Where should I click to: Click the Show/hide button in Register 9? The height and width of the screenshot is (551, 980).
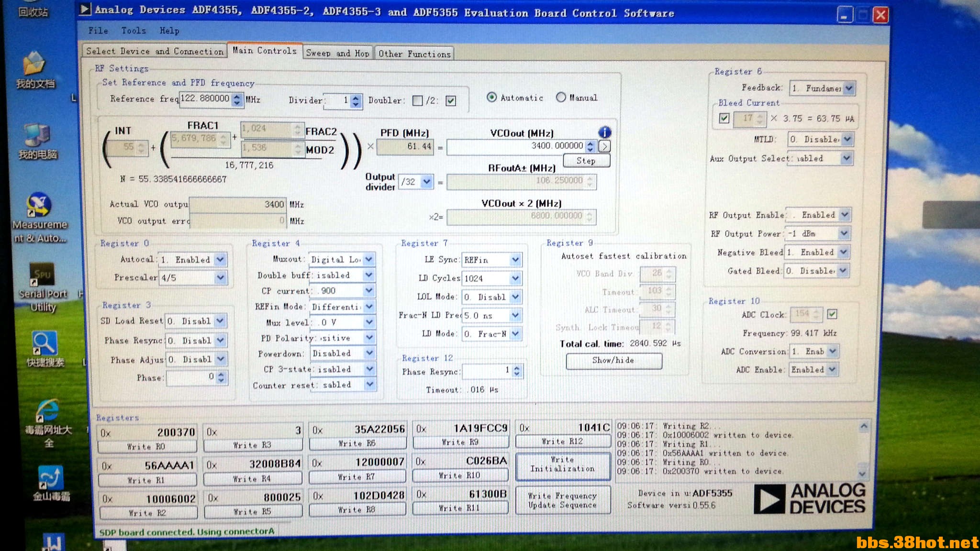tap(613, 361)
